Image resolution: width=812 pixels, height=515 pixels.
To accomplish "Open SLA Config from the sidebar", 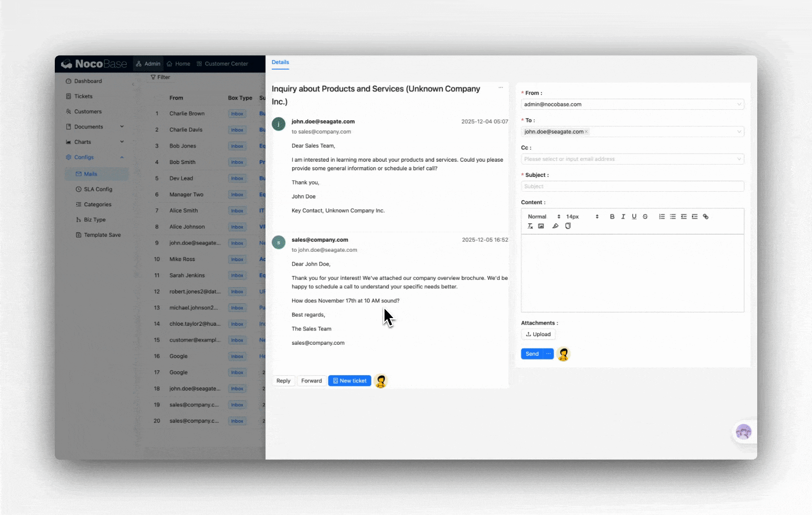I will (98, 189).
